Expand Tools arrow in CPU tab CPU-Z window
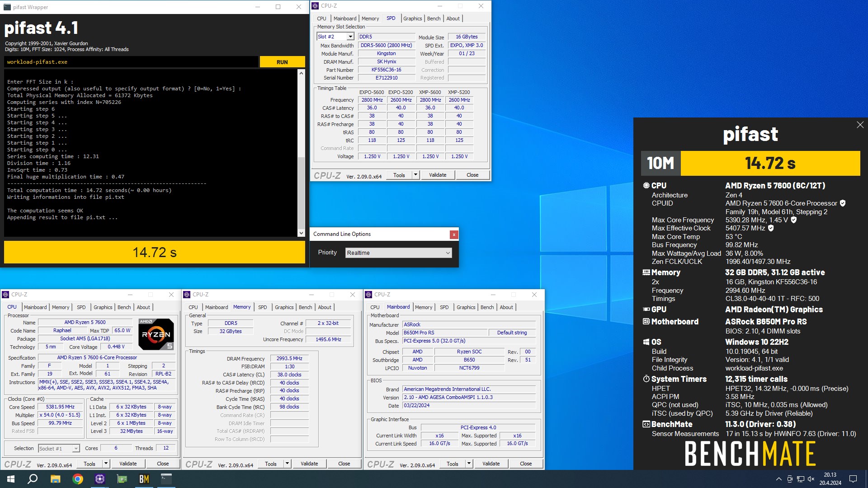 point(106,464)
